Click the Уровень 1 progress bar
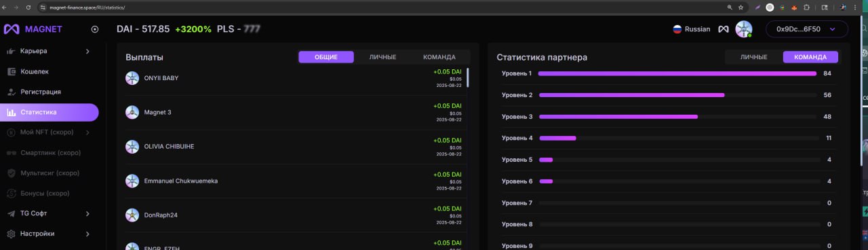The width and height of the screenshot is (868, 250). (x=677, y=73)
